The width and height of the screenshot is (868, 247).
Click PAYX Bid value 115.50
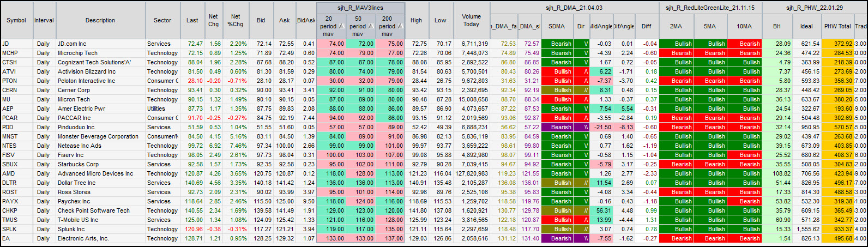pyautogui.click(x=261, y=201)
